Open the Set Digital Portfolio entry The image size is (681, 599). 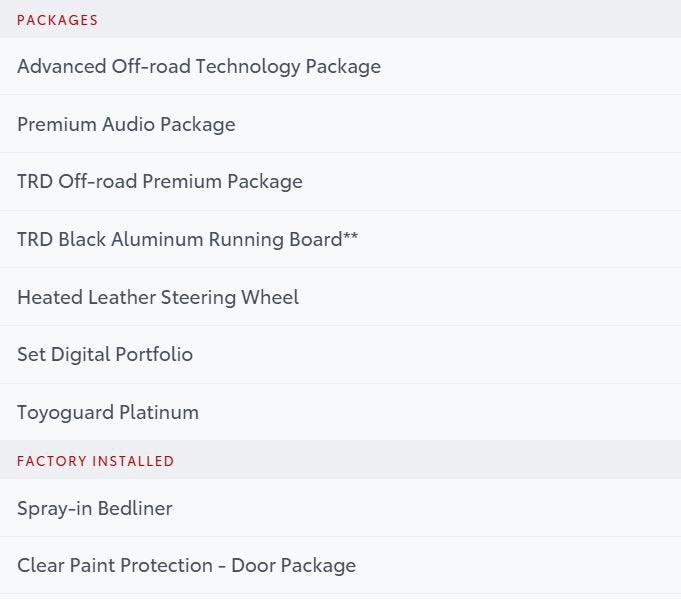coord(105,355)
